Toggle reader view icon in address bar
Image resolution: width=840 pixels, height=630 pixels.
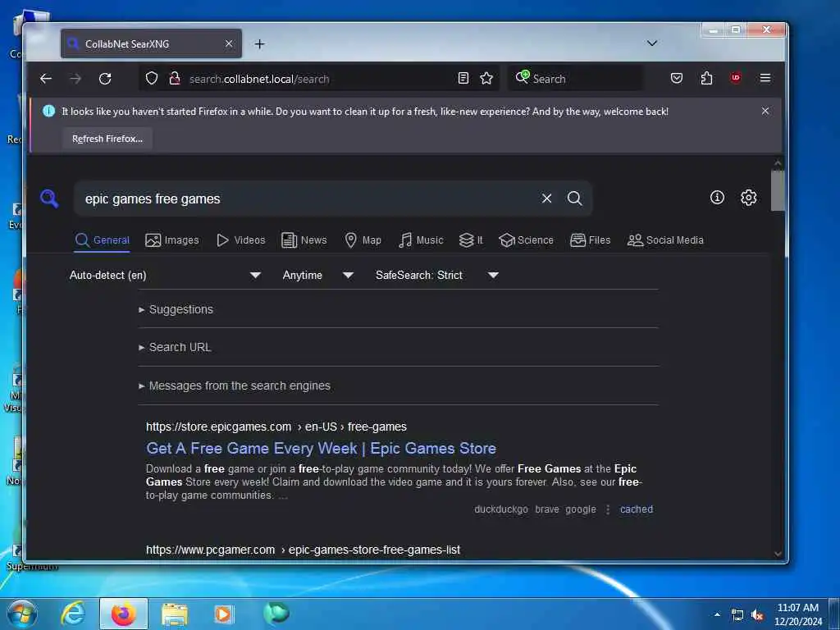[463, 78]
